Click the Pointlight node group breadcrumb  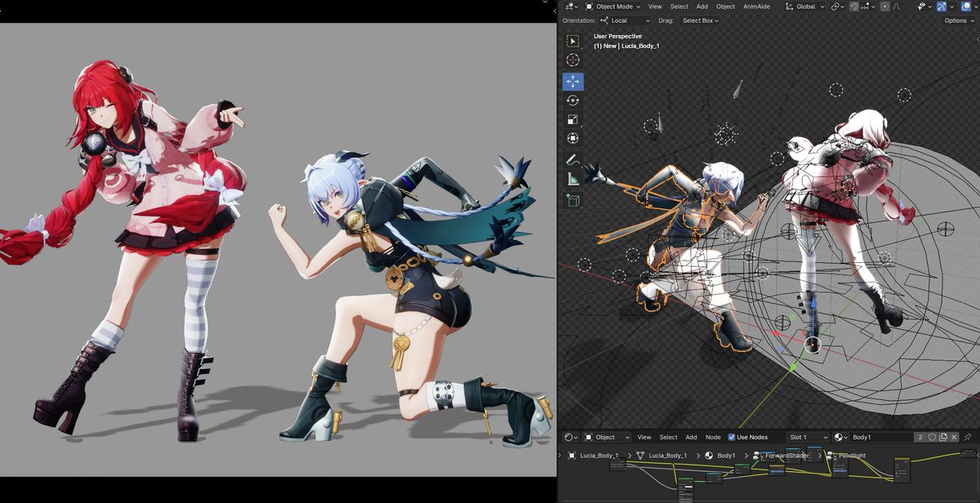click(845, 456)
